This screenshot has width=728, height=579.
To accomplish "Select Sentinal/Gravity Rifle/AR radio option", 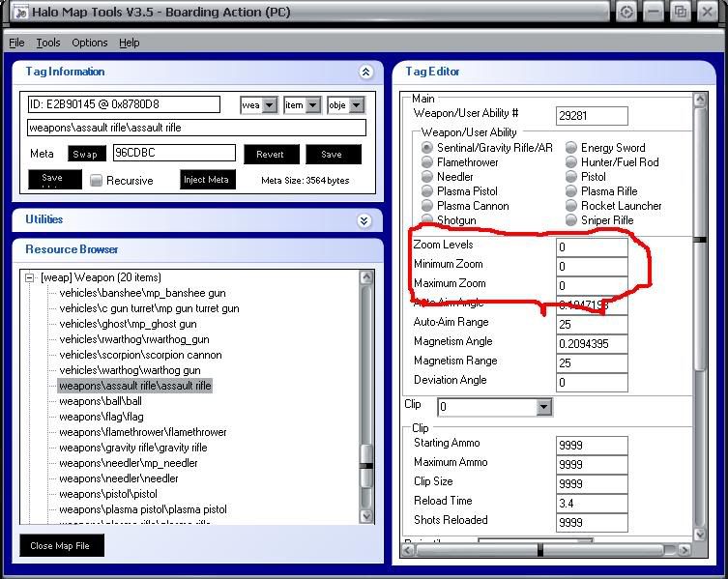I will click(x=426, y=148).
